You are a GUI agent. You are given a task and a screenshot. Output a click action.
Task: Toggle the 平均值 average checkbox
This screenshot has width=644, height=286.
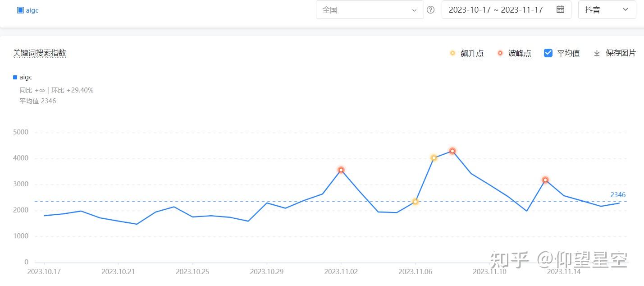[x=548, y=53]
